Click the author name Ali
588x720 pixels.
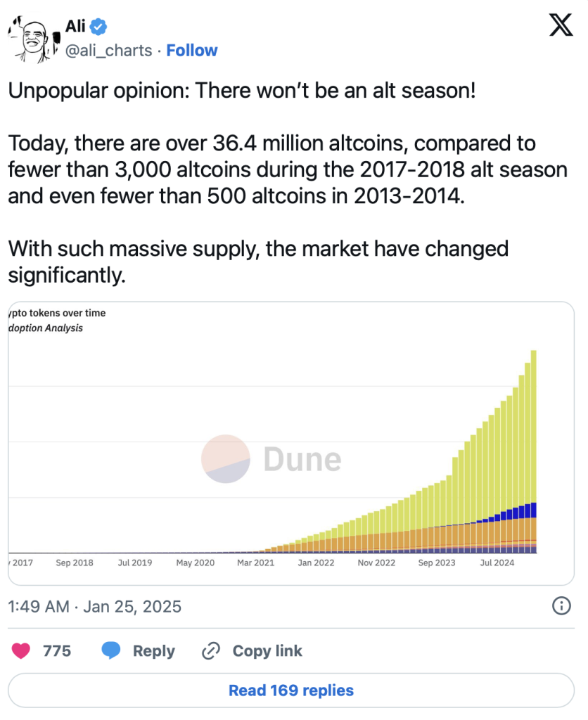tap(75, 27)
